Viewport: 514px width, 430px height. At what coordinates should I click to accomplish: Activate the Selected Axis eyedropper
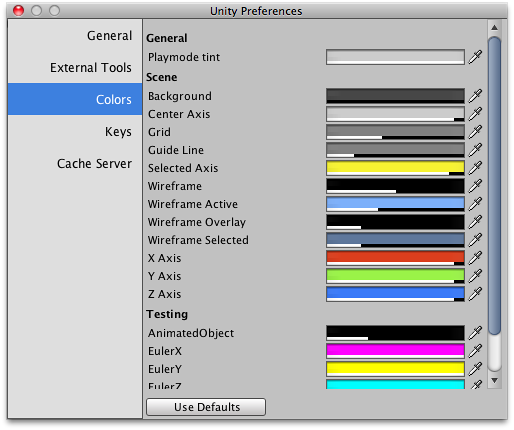coord(475,168)
